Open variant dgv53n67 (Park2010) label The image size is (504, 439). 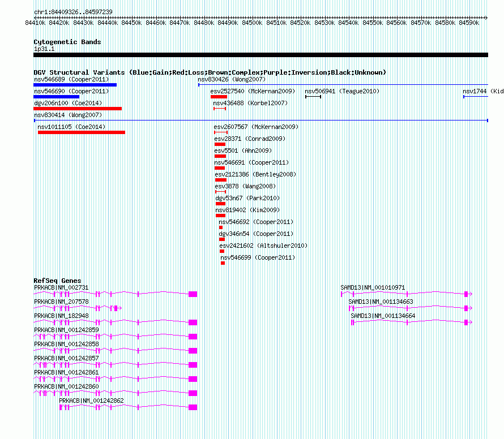pyautogui.click(x=247, y=198)
